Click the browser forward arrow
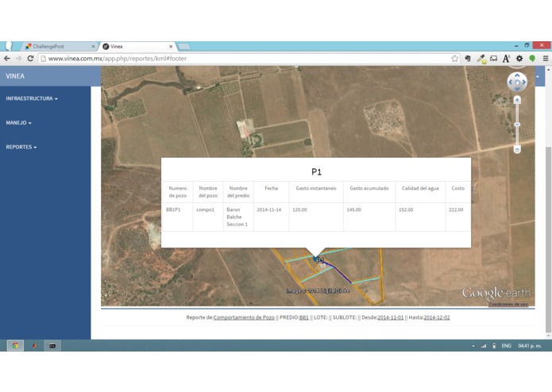 click(18, 59)
